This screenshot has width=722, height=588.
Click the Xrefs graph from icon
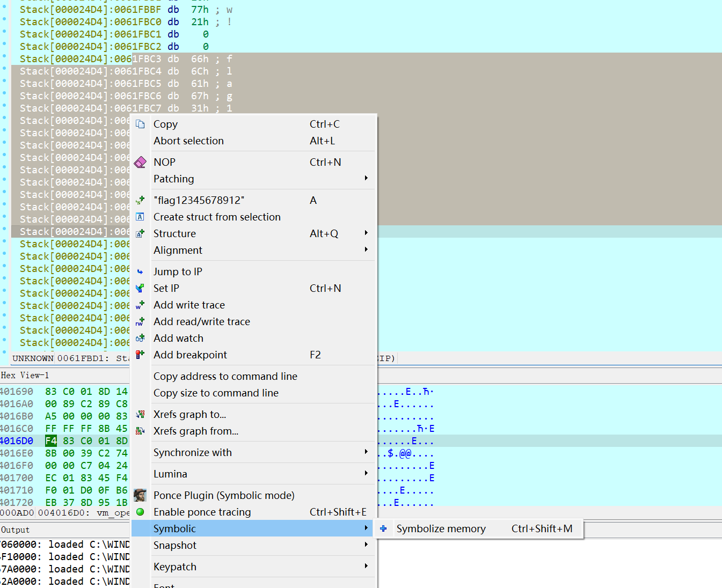pyautogui.click(x=140, y=431)
